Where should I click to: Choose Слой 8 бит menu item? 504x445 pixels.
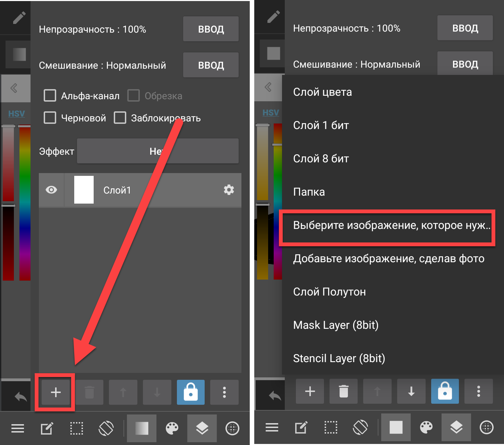point(393,159)
